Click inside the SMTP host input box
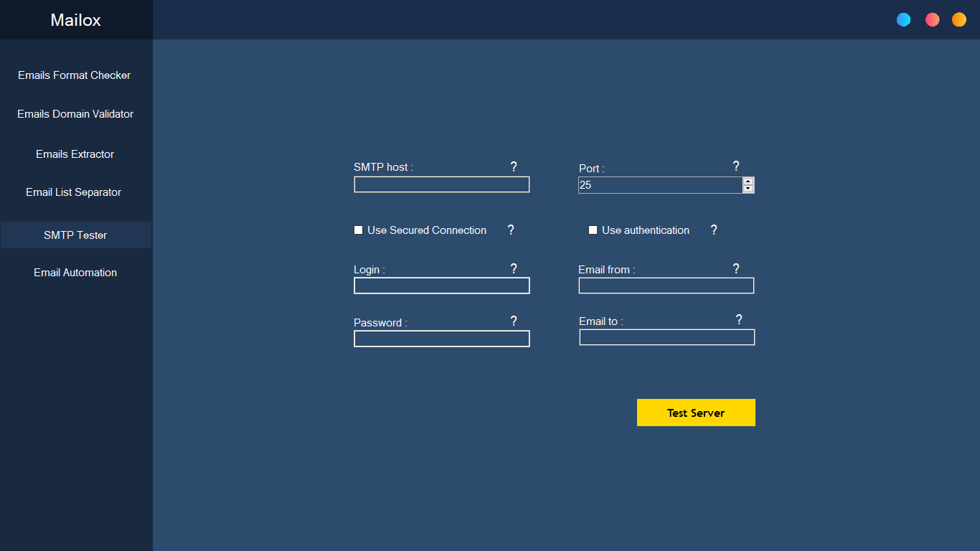 tap(441, 184)
